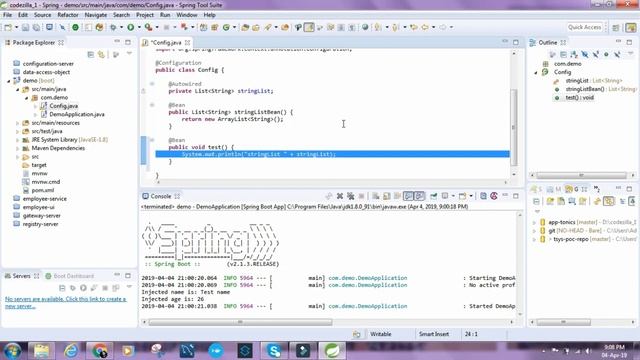The height and width of the screenshot is (360, 640).
Task: Click Remove Launch icon in Console toolbar
Action: tap(340, 196)
